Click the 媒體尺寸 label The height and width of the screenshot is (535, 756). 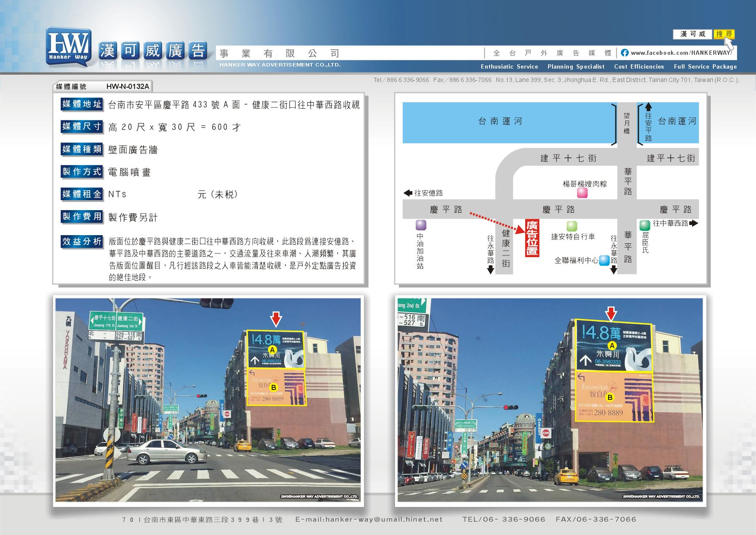pos(82,126)
